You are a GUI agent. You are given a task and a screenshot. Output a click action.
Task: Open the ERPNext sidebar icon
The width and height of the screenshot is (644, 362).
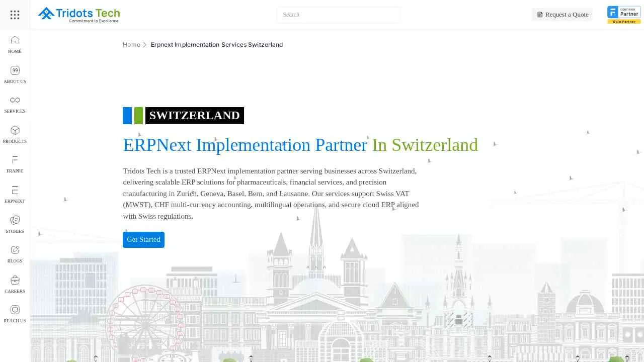coord(15,190)
